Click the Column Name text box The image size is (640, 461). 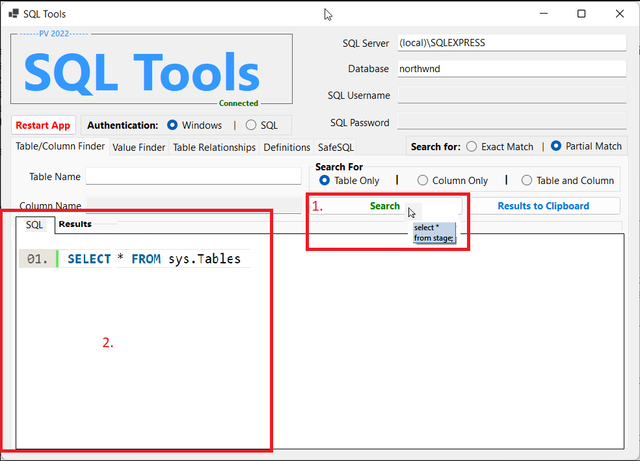pyautogui.click(x=193, y=205)
